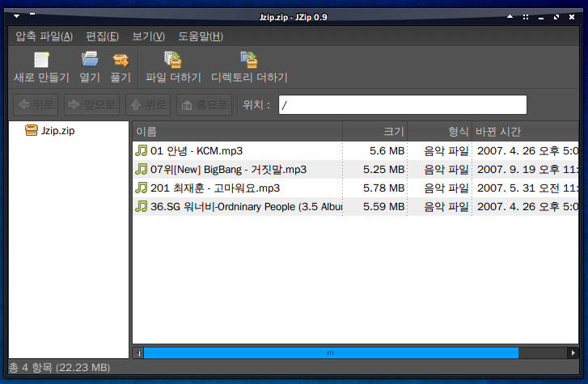Select file 36.SG 워너비-Ordninary People
588x384 pixels.
pyautogui.click(x=247, y=207)
